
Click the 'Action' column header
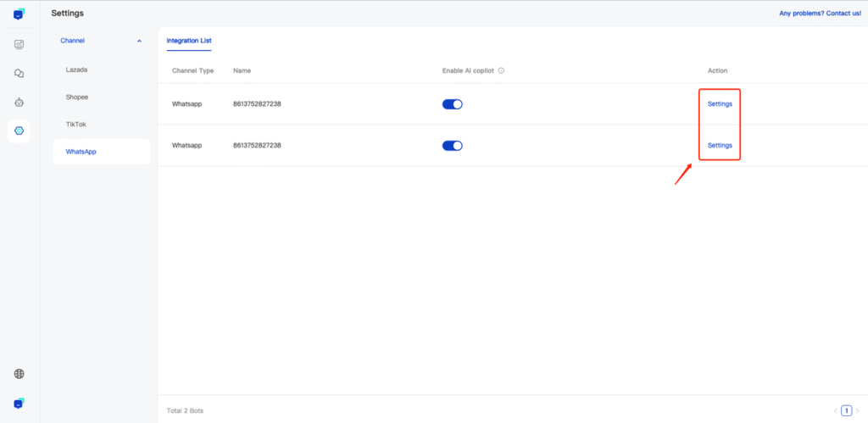click(x=717, y=71)
